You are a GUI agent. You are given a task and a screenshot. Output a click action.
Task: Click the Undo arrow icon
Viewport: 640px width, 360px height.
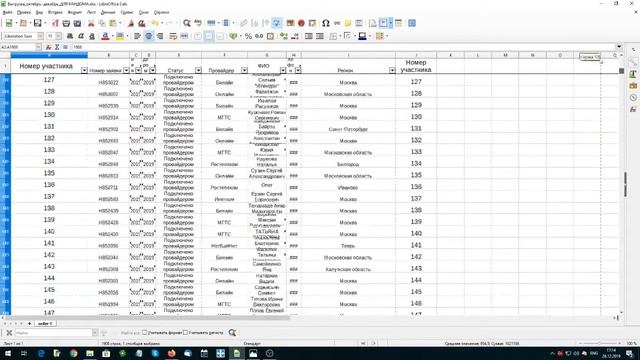click(155, 23)
